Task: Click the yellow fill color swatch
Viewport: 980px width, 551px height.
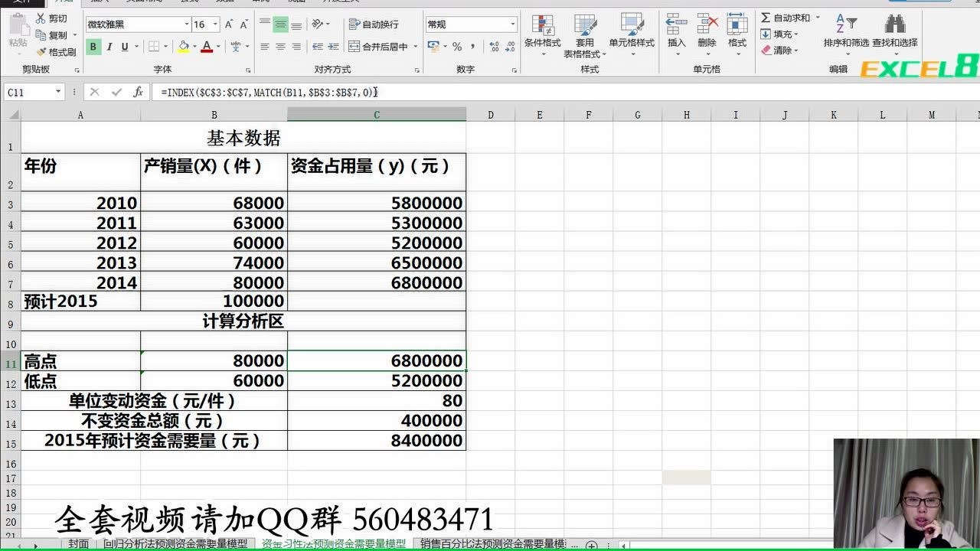Action: pos(183,47)
